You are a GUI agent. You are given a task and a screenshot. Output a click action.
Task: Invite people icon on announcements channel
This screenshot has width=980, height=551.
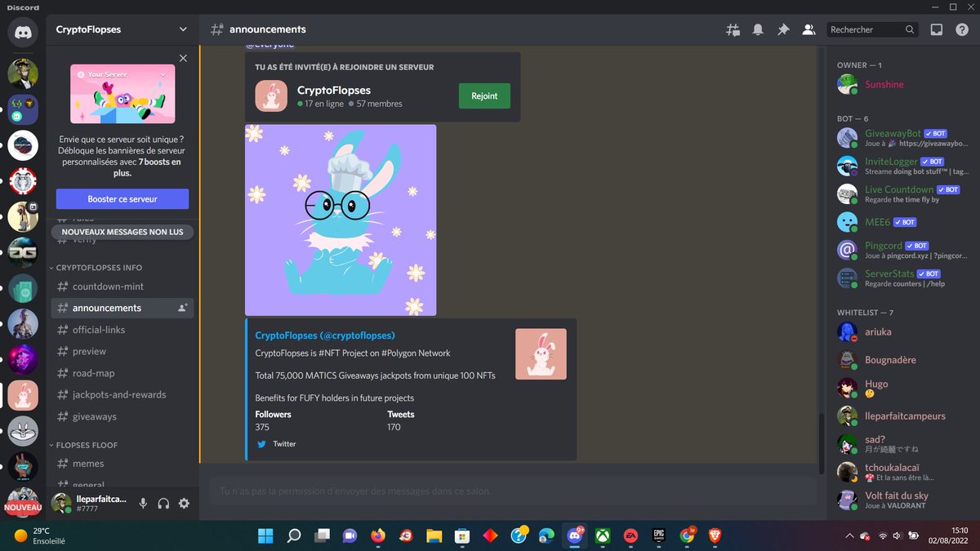coord(183,308)
